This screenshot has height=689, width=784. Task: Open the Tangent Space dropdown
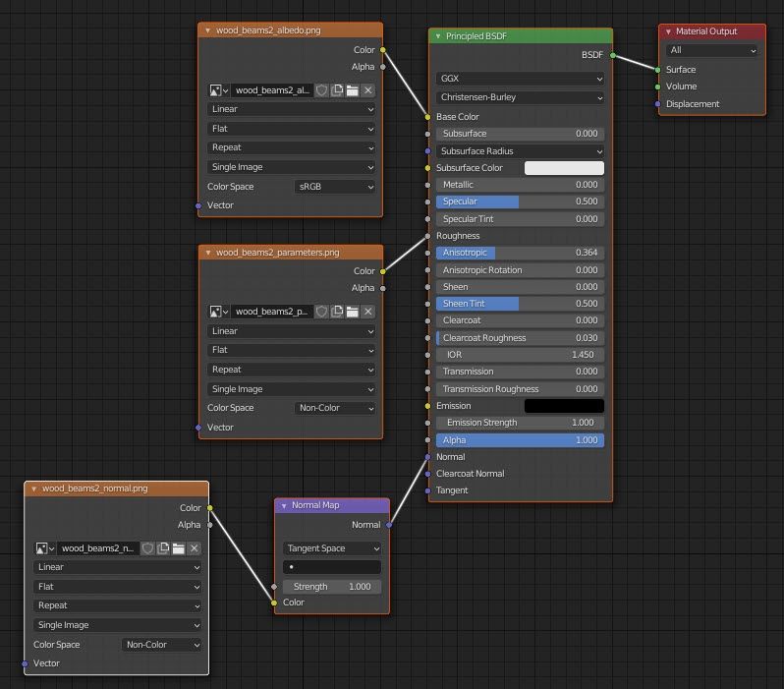331,548
